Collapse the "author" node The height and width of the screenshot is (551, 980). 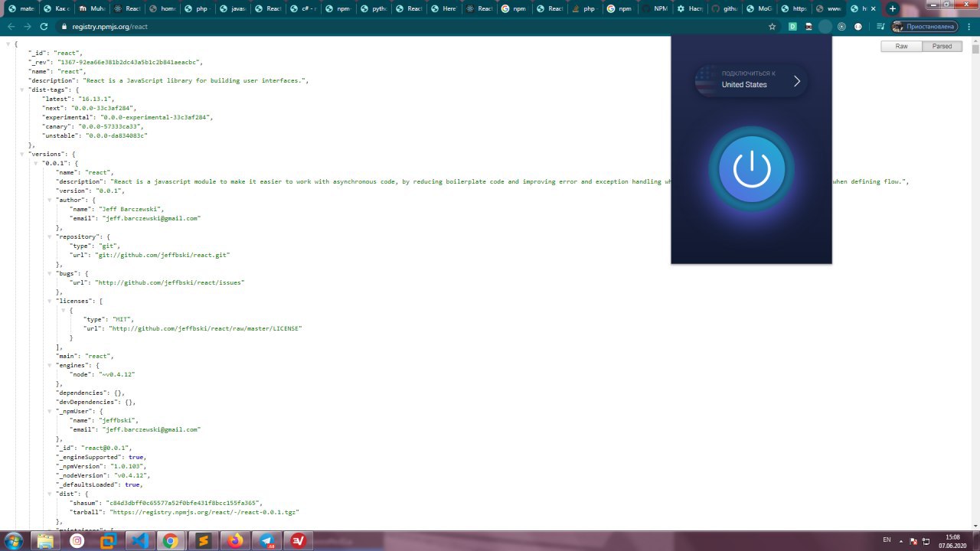(x=49, y=201)
